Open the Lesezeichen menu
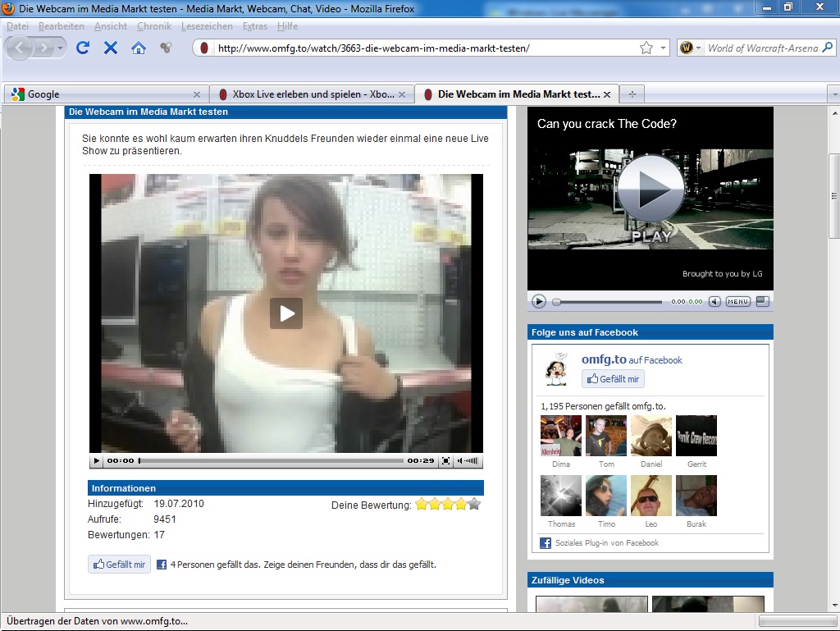 [x=207, y=26]
